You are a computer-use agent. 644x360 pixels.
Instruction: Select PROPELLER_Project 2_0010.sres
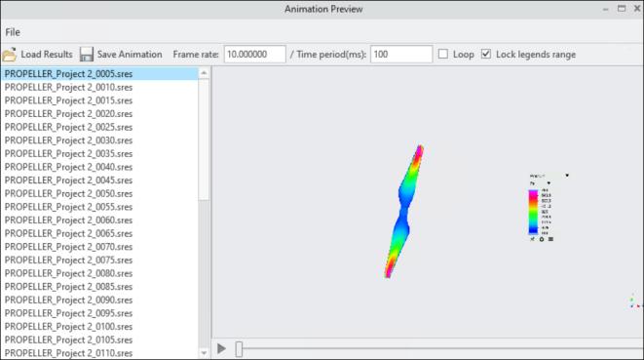[x=99, y=87]
